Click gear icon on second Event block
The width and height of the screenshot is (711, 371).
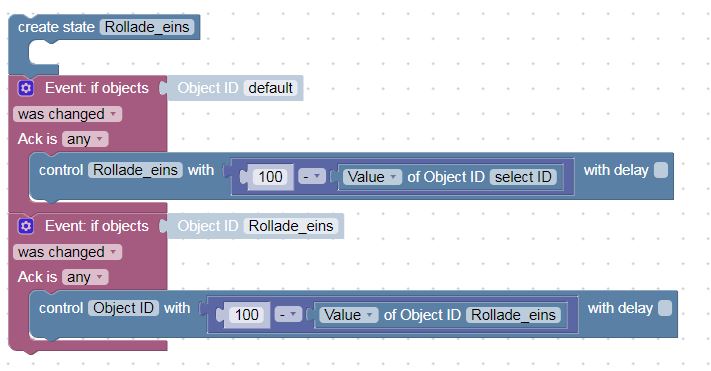point(26,226)
